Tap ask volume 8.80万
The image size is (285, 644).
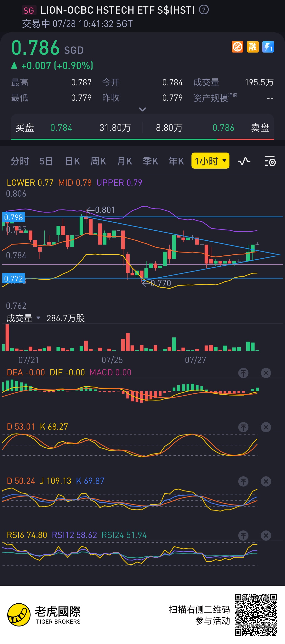pyautogui.click(x=169, y=128)
